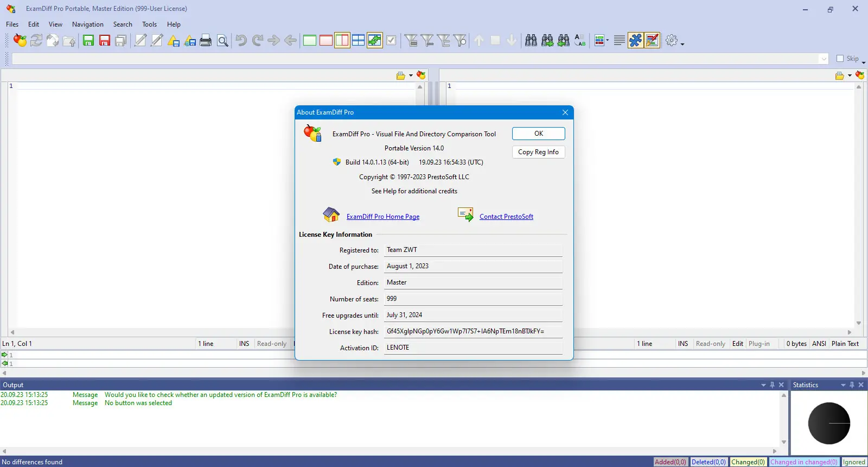Click the compare files apple icon

20,40
